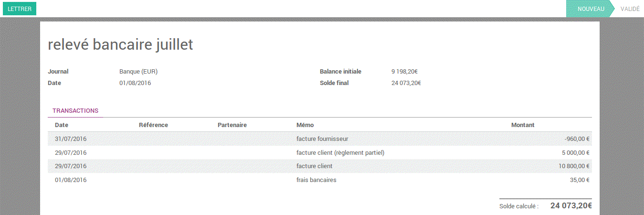Open the 'frais bancaires' transaction line
This screenshot has width=644, height=215.
[316, 180]
